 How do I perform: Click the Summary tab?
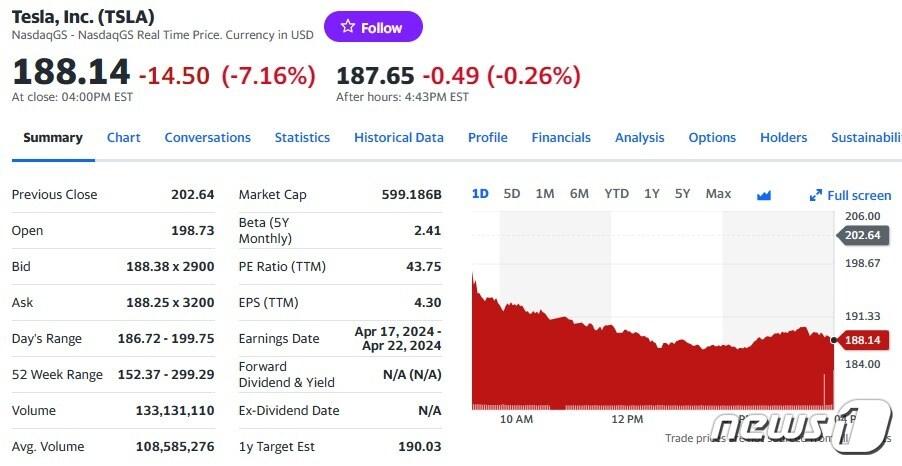(x=53, y=138)
